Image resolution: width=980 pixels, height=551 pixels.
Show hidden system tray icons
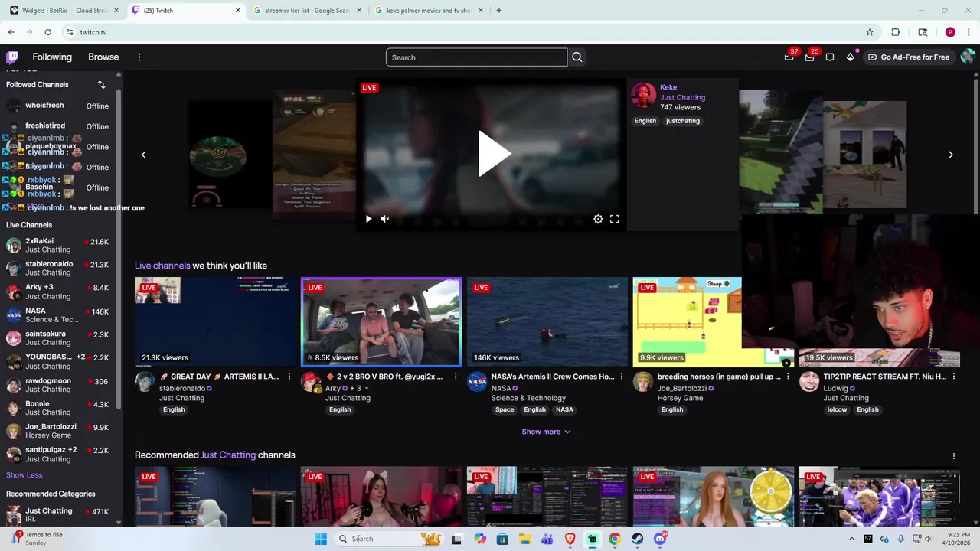click(851, 539)
